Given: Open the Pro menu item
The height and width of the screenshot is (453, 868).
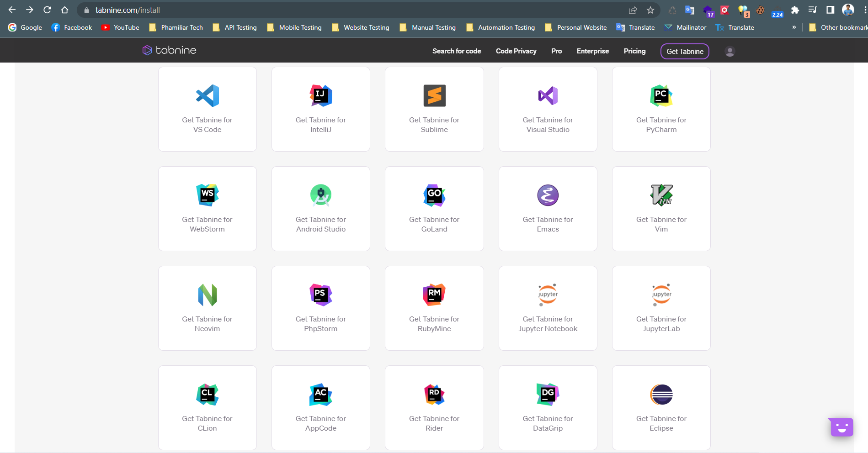Looking at the screenshot, I should tap(556, 51).
